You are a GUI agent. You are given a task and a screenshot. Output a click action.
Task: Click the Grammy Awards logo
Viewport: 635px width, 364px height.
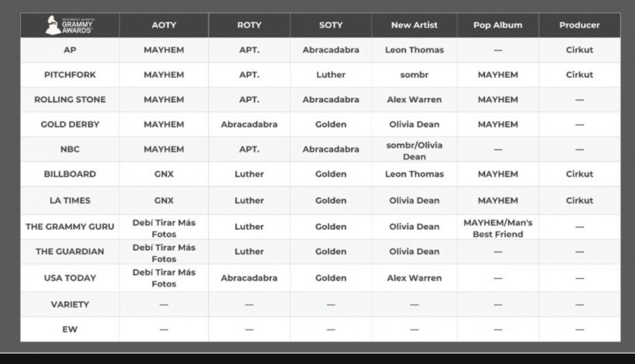[x=69, y=25]
